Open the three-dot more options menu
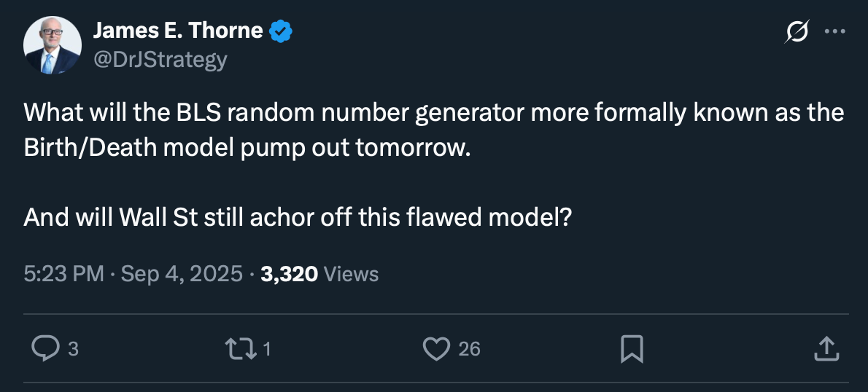This screenshot has height=392, width=868. 834,31
